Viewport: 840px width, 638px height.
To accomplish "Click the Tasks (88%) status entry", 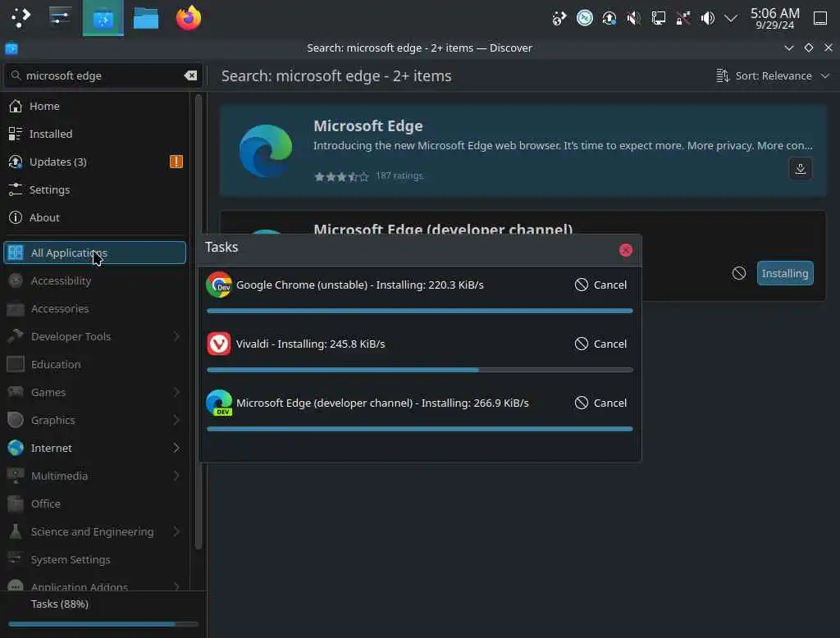I will [x=59, y=604].
